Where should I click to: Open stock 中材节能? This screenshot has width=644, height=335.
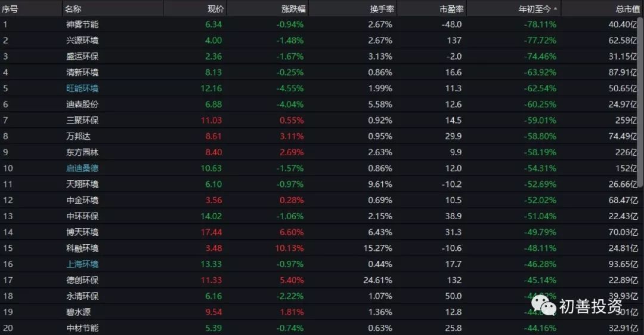tap(82, 328)
